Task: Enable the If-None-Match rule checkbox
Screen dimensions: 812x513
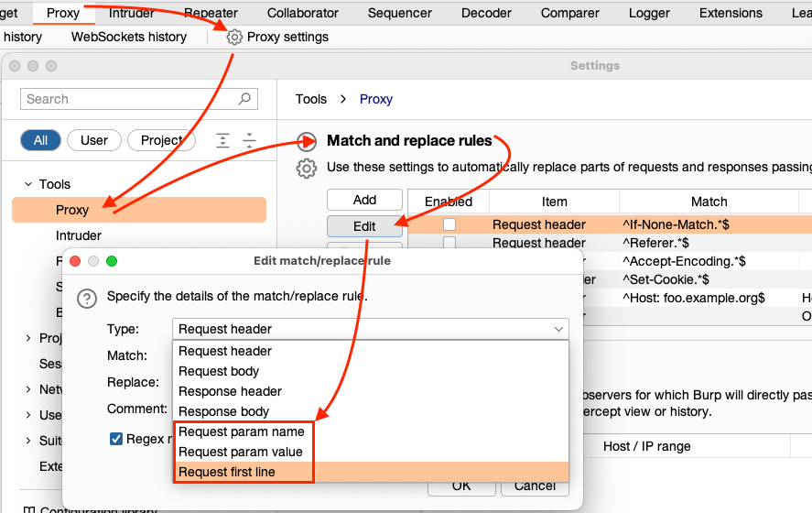Action: (x=449, y=224)
